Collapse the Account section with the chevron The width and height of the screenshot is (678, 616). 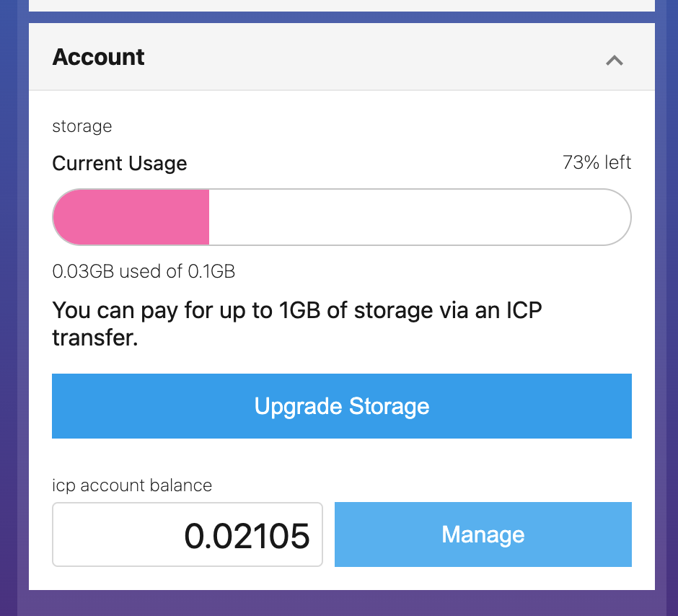(614, 60)
